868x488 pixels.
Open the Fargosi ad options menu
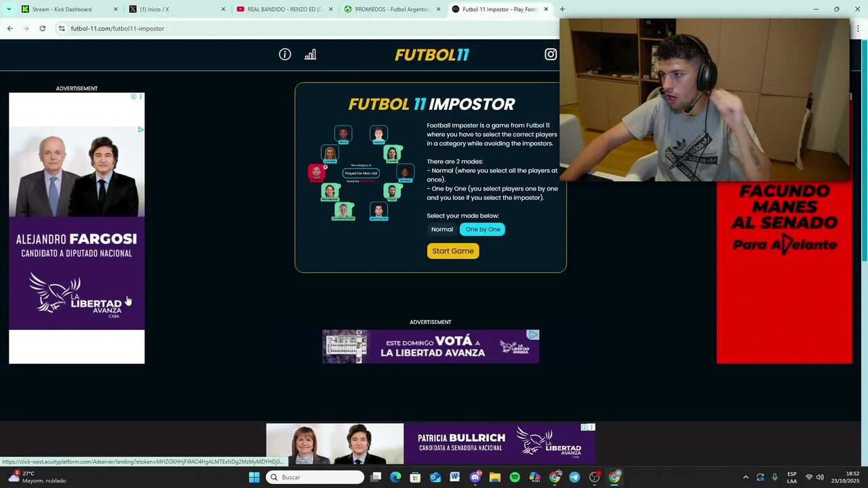click(x=140, y=97)
